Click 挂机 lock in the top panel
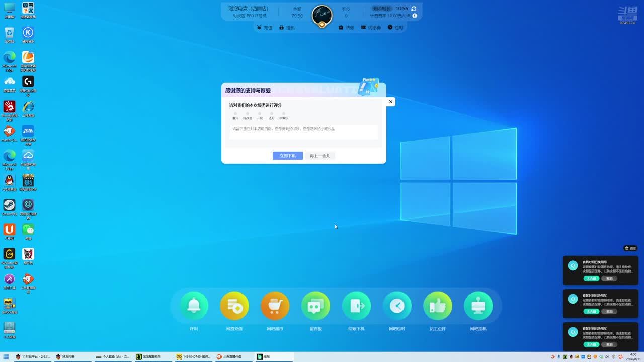This screenshot has height=362, width=644. click(x=287, y=28)
